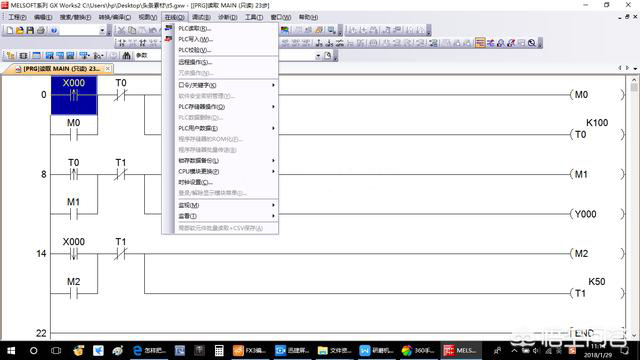
Task: Open the 编辑(E) menu
Action: pyautogui.click(x=43, y=17)
